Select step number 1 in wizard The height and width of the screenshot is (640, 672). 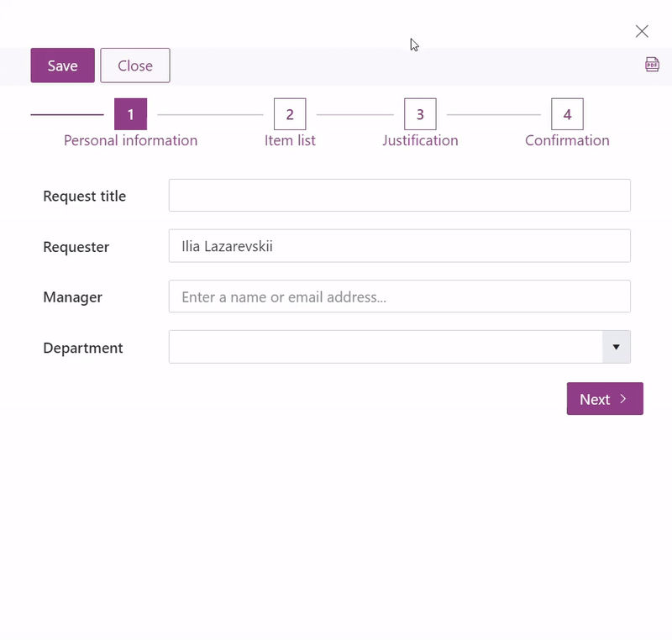pos(130,114)
